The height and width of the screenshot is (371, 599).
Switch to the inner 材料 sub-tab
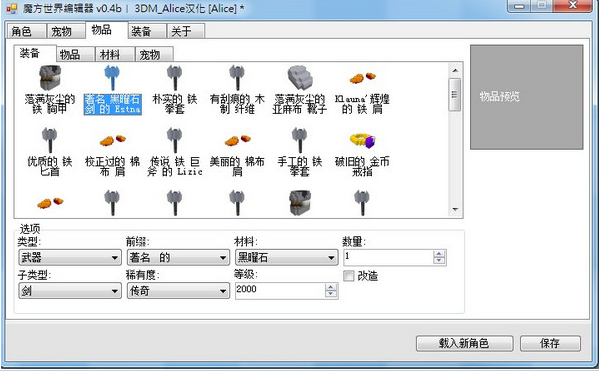[x=115, y=55]
